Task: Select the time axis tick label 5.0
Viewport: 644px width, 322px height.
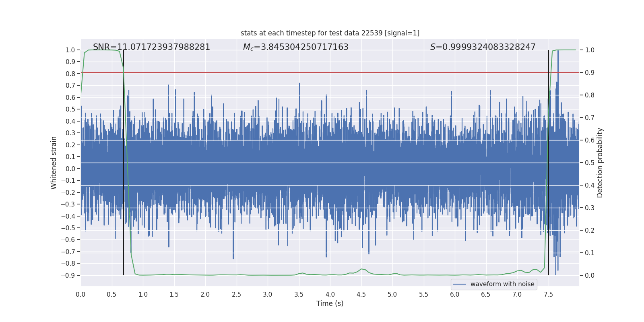Action: [x=392, y=294]
